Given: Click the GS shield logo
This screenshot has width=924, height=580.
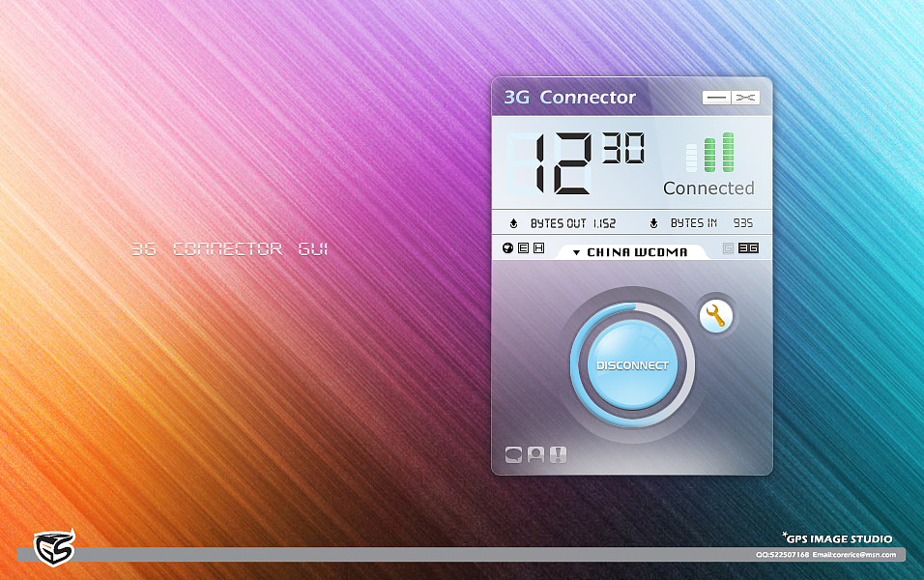Looking at the screenshot, I should [x=54, y=547].
